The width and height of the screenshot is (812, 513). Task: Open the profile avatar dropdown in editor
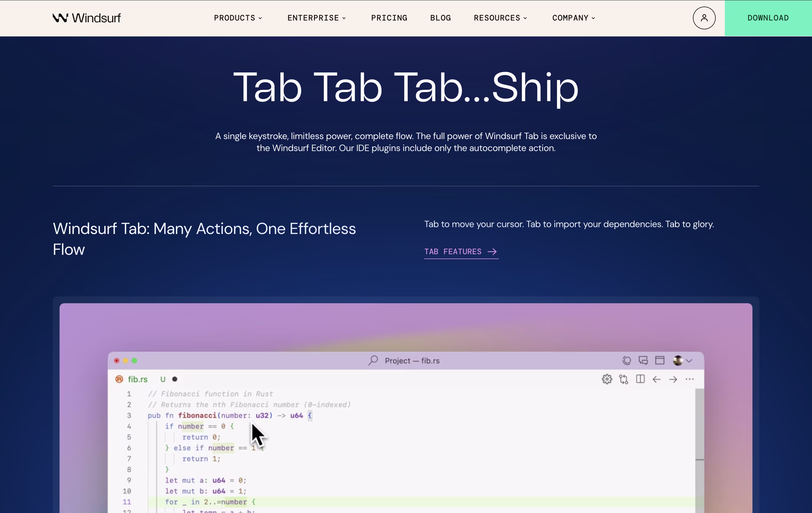(x=683, y=360)
